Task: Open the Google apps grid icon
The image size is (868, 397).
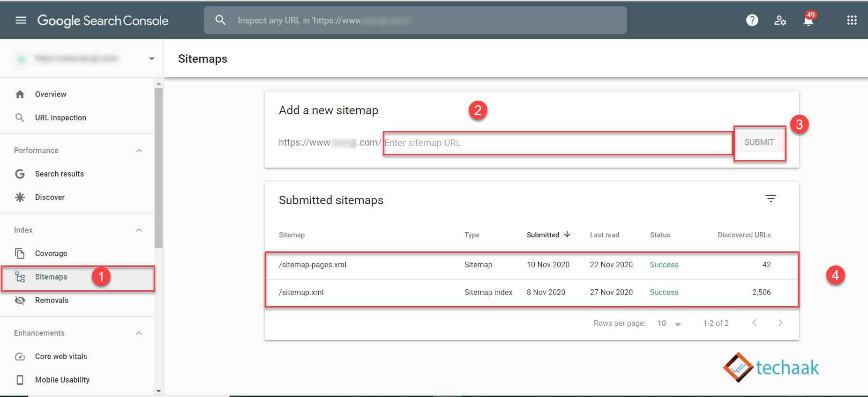Action: coord(852,20)
